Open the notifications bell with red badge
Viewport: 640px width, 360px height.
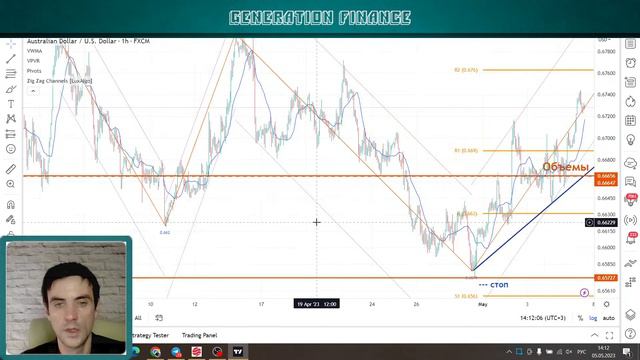[x=631, y=238]
